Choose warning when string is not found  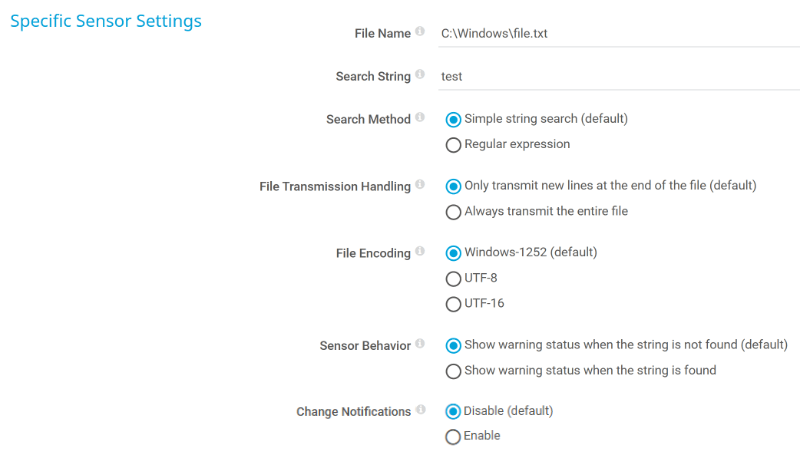click(x=454, y=345)
